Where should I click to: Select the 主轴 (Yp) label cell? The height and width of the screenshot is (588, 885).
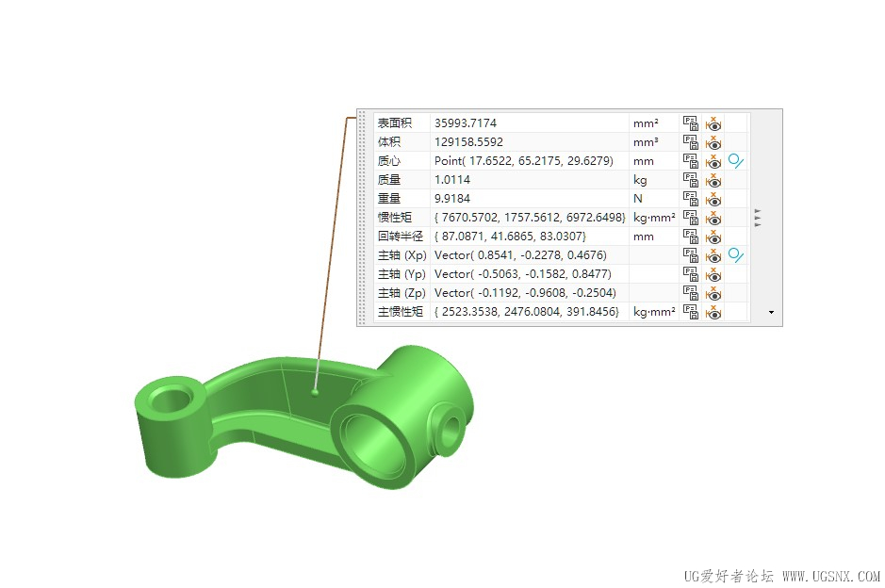(x=402, y=273)
